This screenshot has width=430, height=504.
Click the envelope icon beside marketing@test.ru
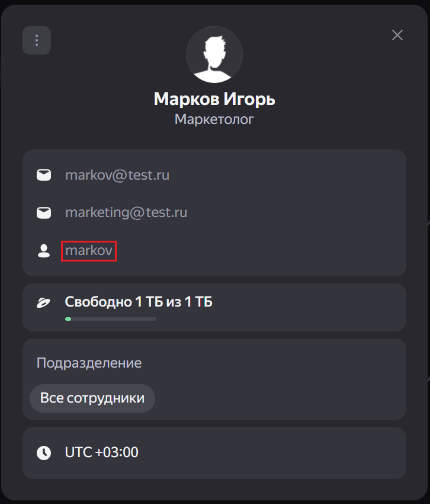point(44,212)
